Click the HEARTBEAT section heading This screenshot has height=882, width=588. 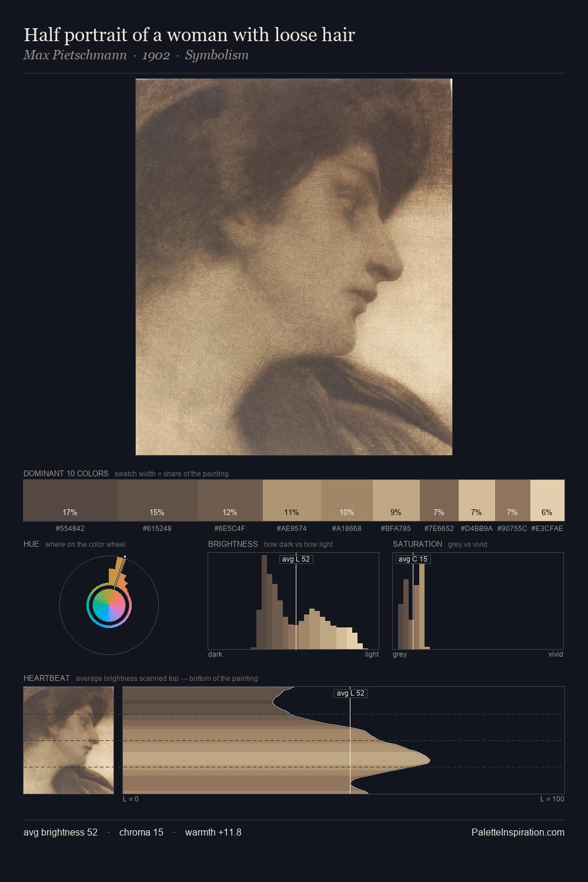(46, 678)
